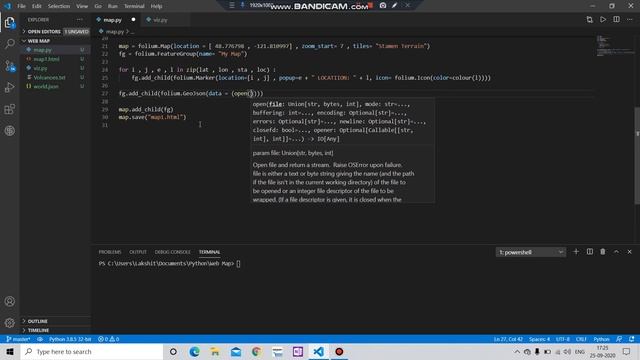Viewport: 640px width, 360px height.
Task: Show hidden system tray icons chevron
Action: click(x=517, y=352)
